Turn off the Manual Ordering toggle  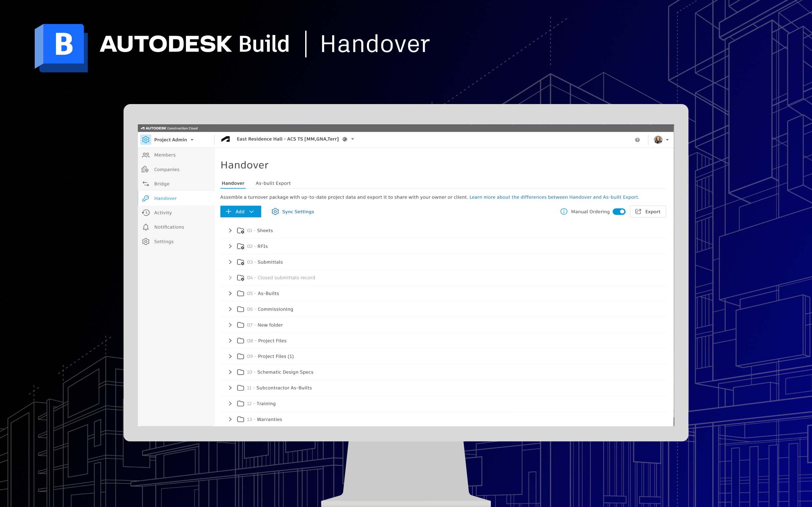tap(619, 211)
